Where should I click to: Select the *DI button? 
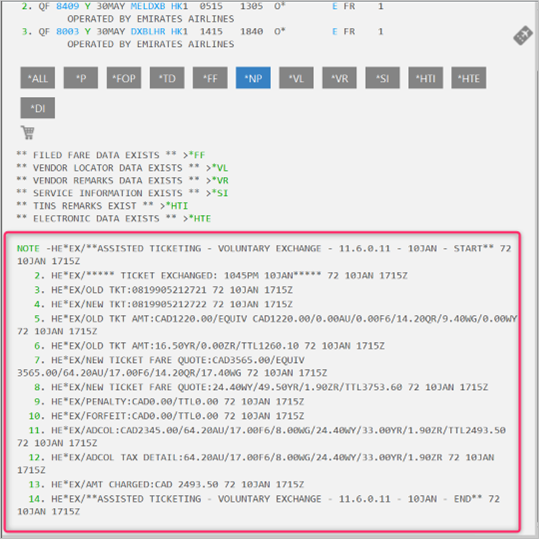click(38, 108)
